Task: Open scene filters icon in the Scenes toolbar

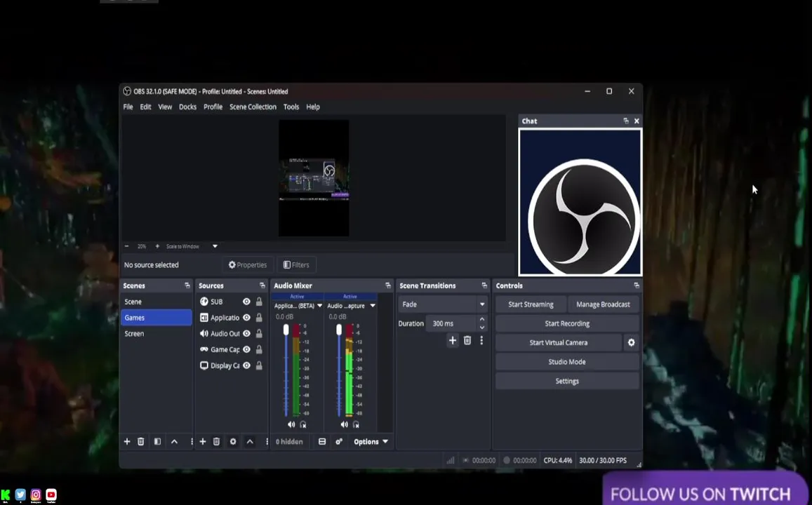Action: 157,441
